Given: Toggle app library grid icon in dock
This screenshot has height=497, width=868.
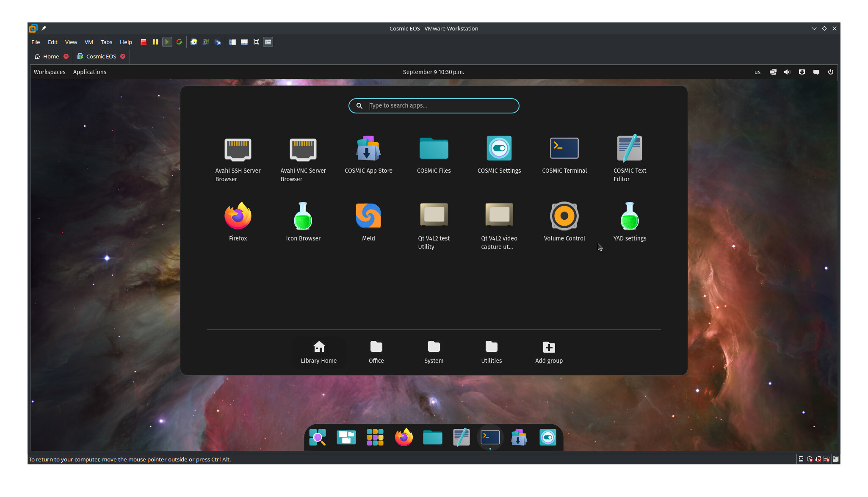Looking at the screenshot, I should (375, 437).
